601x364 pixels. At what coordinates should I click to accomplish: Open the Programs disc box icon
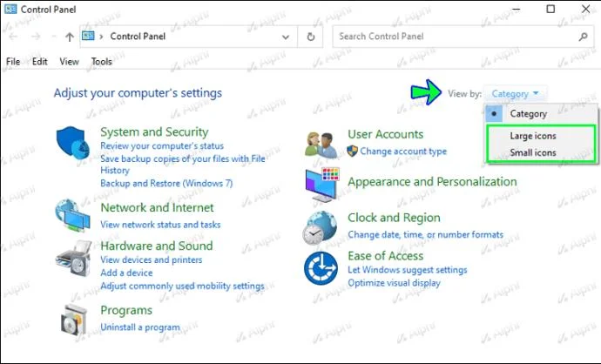point(73,320)
